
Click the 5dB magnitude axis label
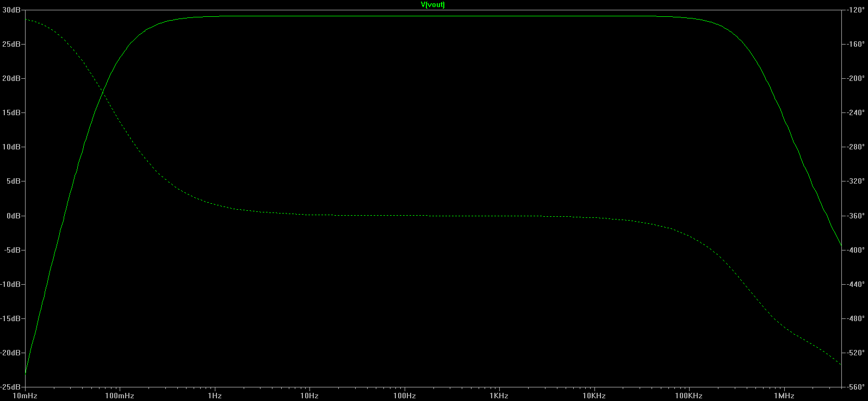coord(13,181)
